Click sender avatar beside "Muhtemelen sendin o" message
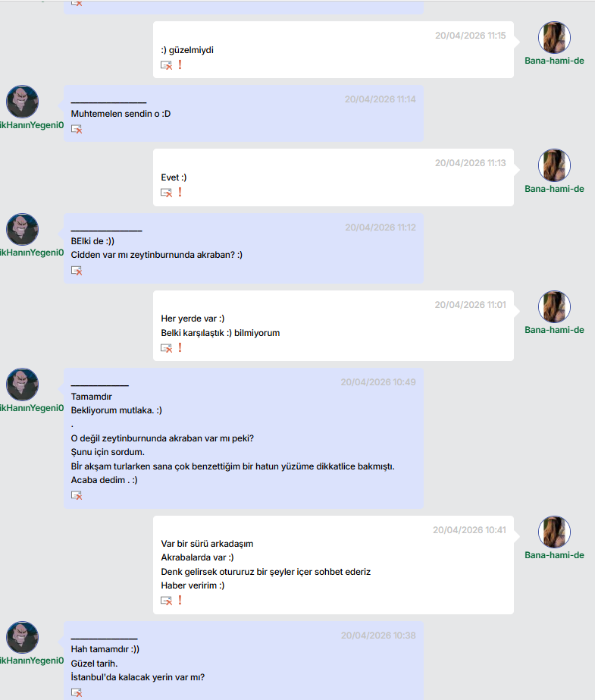The height and width of the screenshot is (700, 595). (x=22, y=102)
